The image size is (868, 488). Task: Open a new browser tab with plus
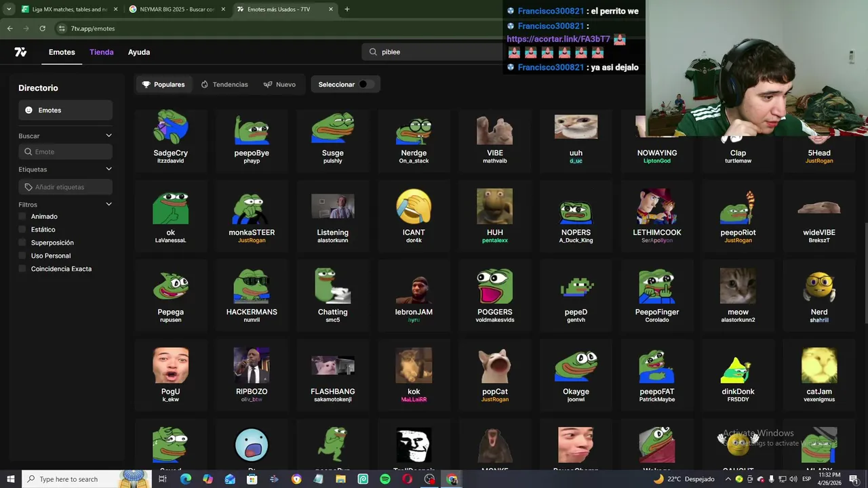point(347,9)
